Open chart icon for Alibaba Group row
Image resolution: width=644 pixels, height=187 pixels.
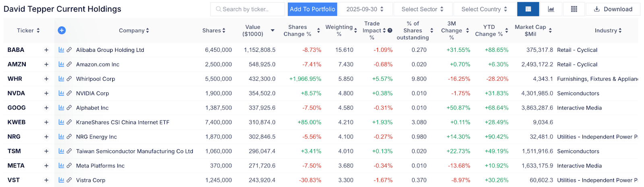[61, 50]
